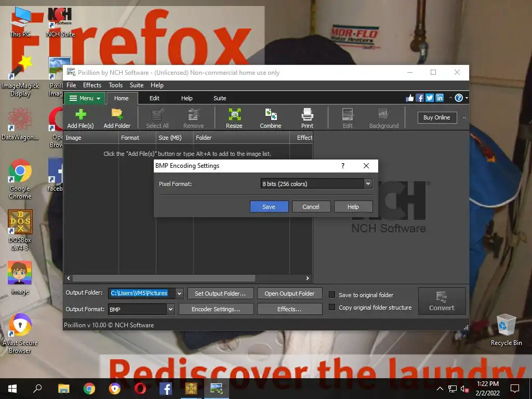Click the thumbs-up like icon
Screen dimensions: 532x399
[x=410, y=98]
